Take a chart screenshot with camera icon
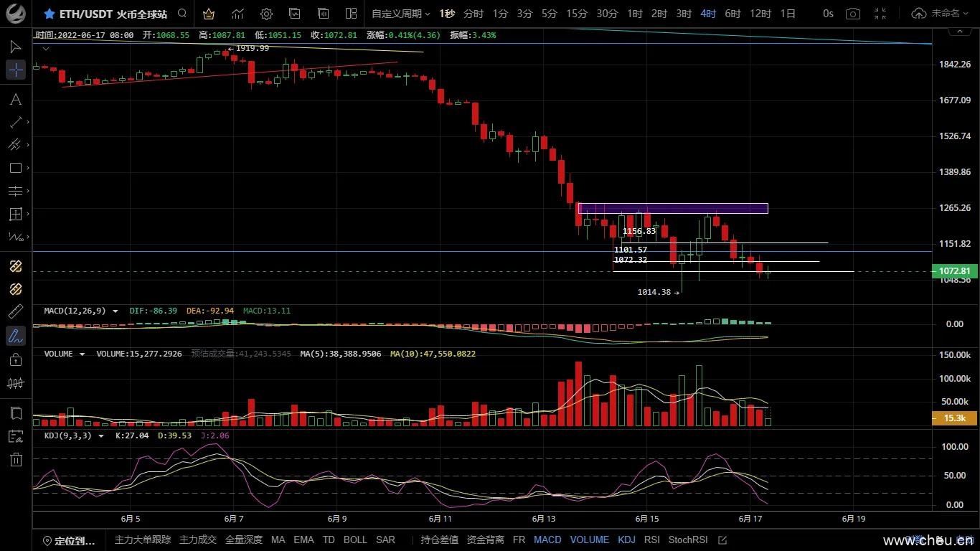 (852, 14)
